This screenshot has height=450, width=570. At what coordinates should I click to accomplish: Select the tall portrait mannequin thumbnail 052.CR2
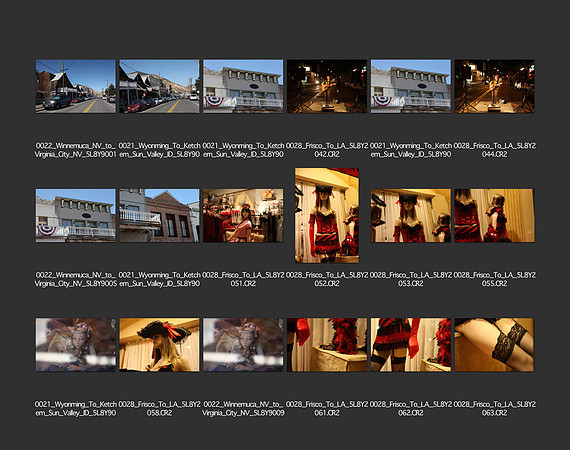click(327, 215)
